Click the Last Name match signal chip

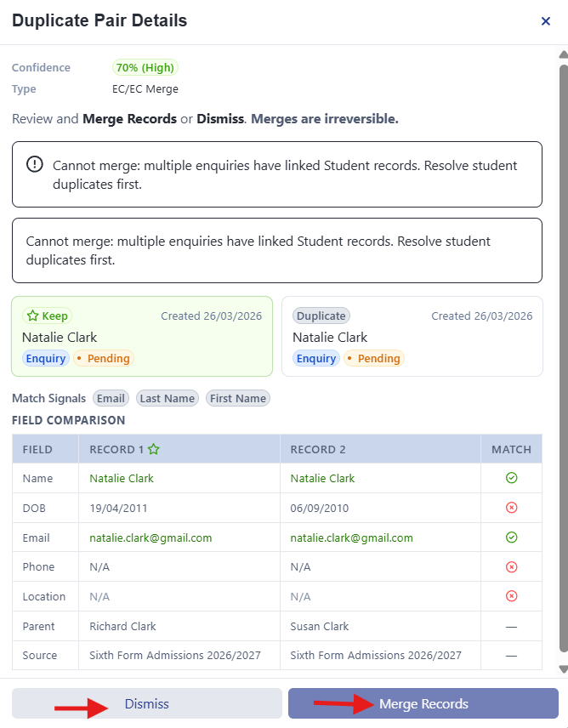[167, 398]
